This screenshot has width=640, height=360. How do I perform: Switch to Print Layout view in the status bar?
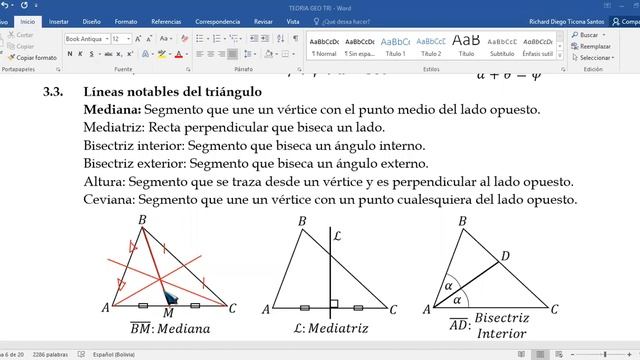[x=540, y=354]
